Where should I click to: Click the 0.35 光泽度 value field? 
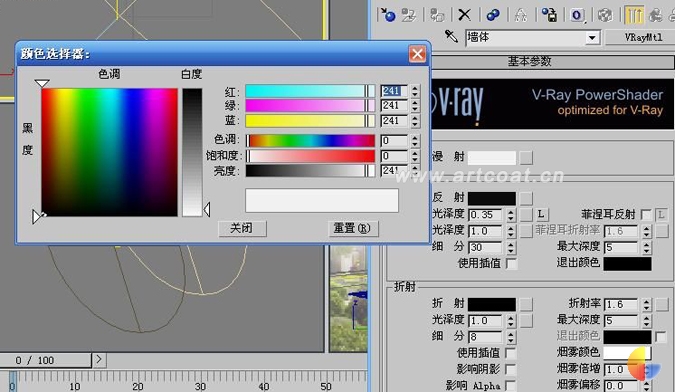tap(485, 215)
